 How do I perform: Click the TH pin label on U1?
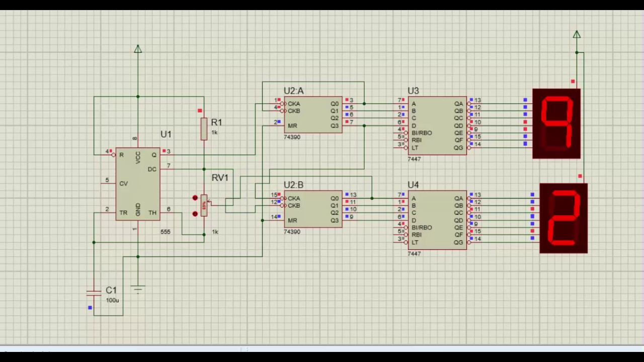[152, 213]
